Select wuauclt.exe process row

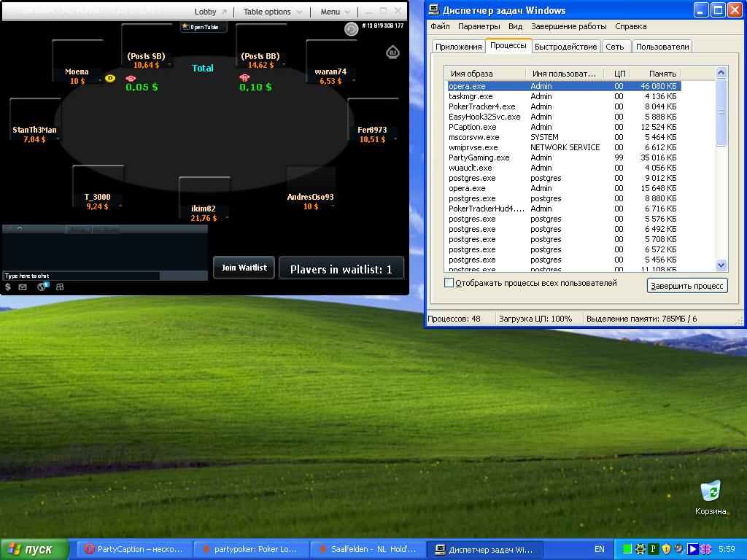(564, 168)
